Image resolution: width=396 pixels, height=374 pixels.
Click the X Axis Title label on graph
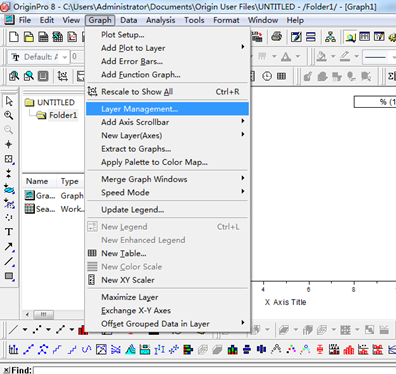[285, 302]
